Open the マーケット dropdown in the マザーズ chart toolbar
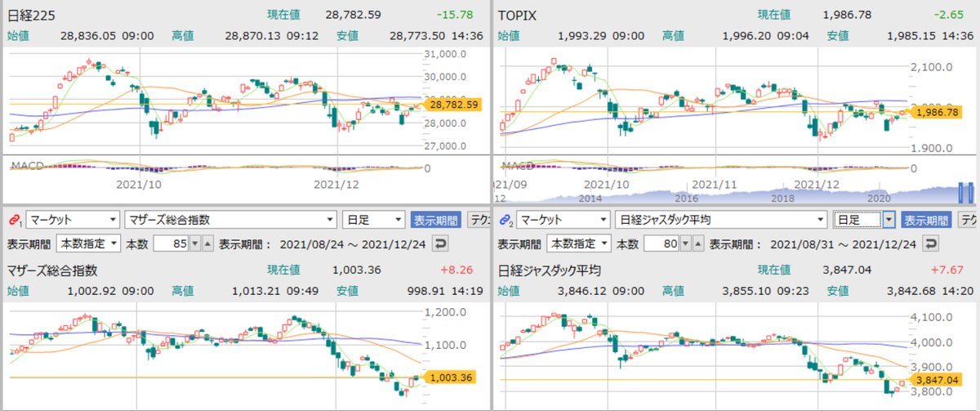Image resolution: width=980 pixels, height=411 pixels. click(x=73, y=220)
